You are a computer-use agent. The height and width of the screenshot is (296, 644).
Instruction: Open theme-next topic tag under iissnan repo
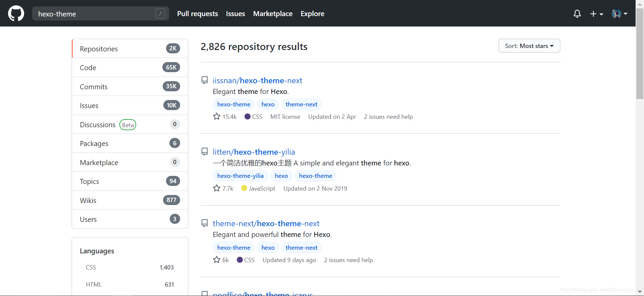302,104
